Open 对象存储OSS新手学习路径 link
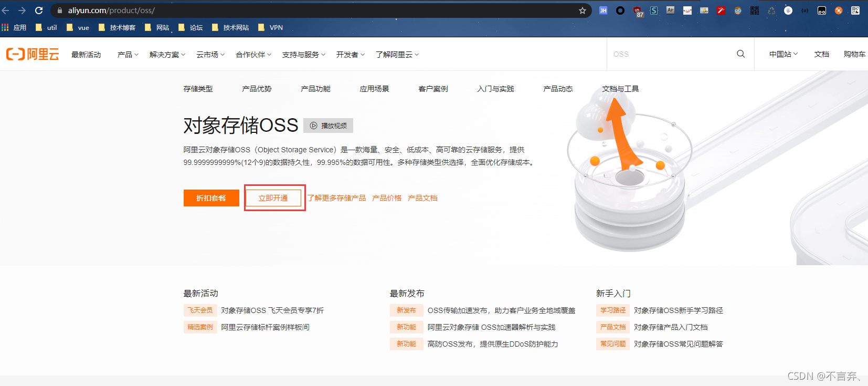This screenshot has height=386, width=868. (678, 310)
